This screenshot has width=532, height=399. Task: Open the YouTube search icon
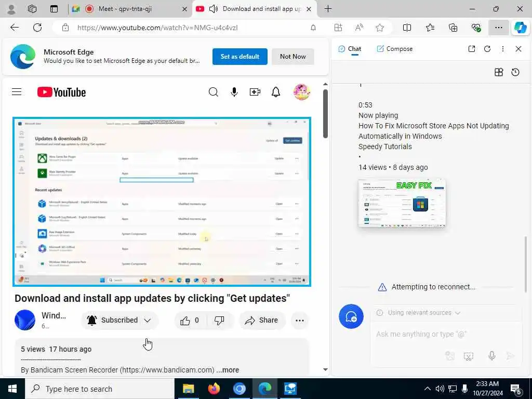(x=214, y=92)
